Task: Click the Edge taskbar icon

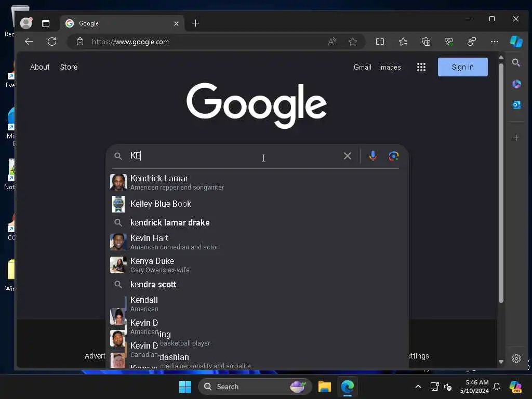Action: point(348,387)
